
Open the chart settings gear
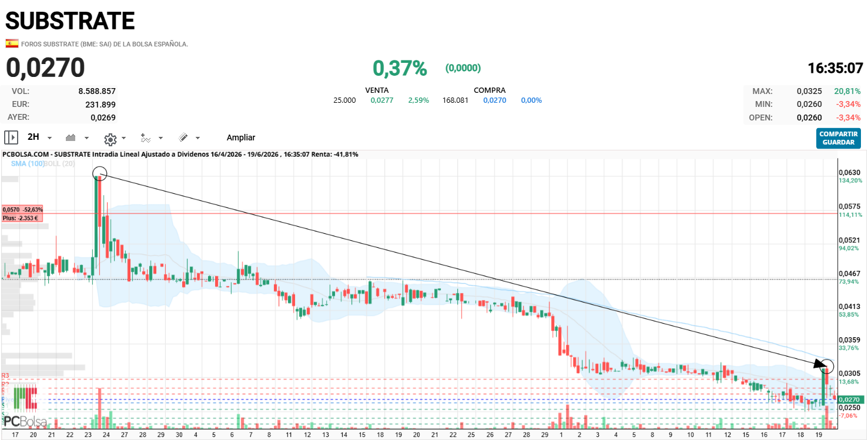pyautogui.click(x=110, y=139)
